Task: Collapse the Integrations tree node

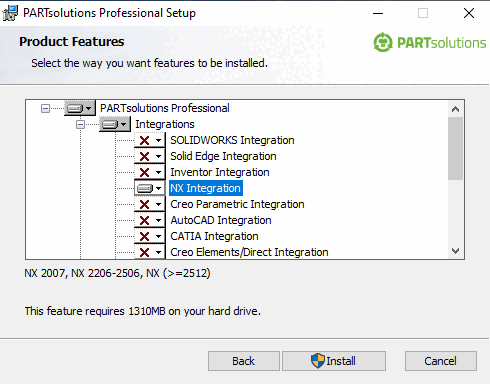Action: point(80,124)
